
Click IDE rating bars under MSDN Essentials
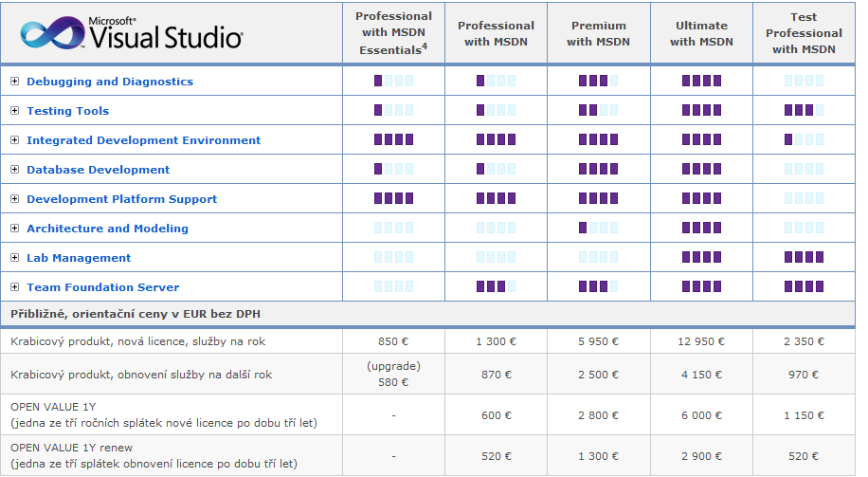pyautogui.click(x=393, y=139)
